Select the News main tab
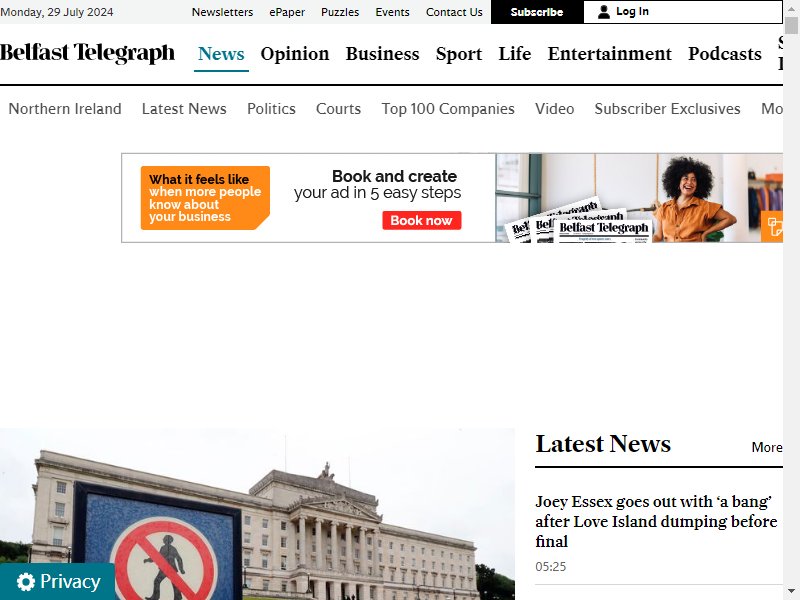The height and width of the screenshot is (600, 800). click(x=221, y=54)
